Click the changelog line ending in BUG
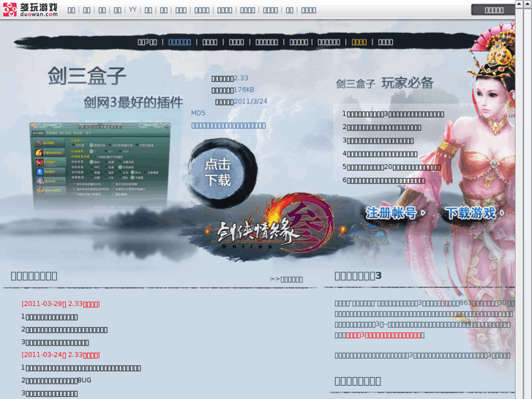Viewport: 532px width, 399px height. click(x=56, y=380)
